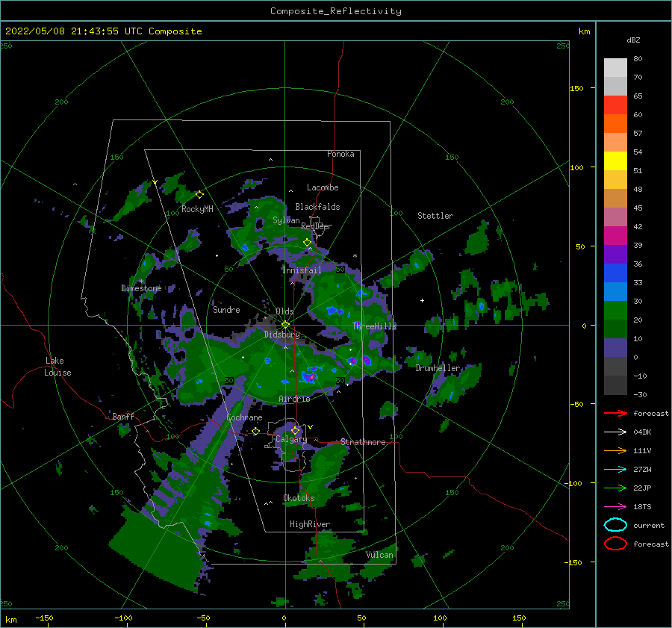Click the yellow diamond marker below Cochrane
The image size is (672, 628).
point(256,432)
